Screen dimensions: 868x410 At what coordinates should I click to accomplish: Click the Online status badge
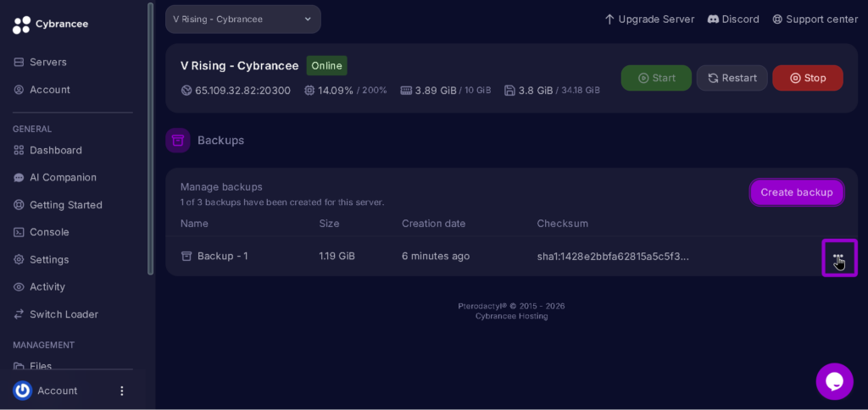point(326,66)
